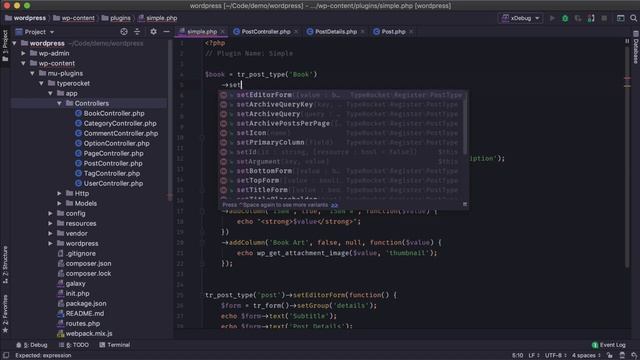Click the UTF-8 encoding status entry
This screenshot has height=360, width=640.
555,356
